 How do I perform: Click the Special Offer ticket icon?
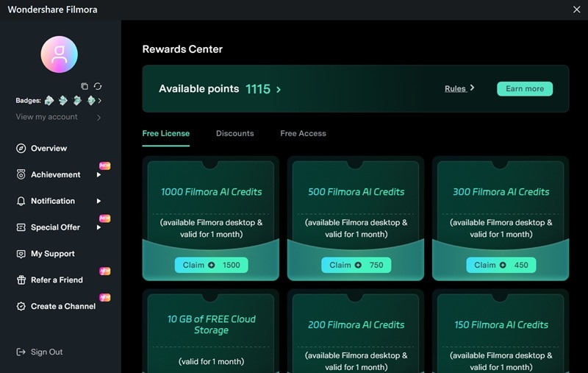(x=21, y=227)
